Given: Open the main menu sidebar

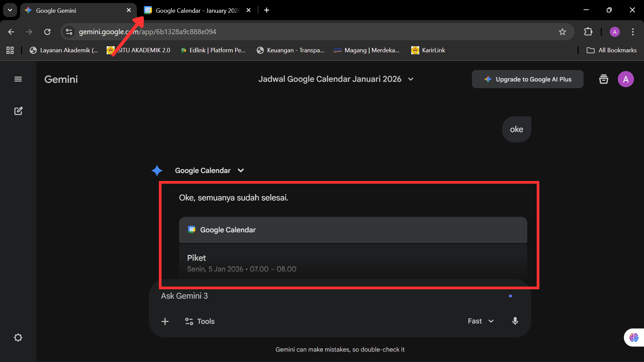Looking at the screenshot, I should coord(18,79).
